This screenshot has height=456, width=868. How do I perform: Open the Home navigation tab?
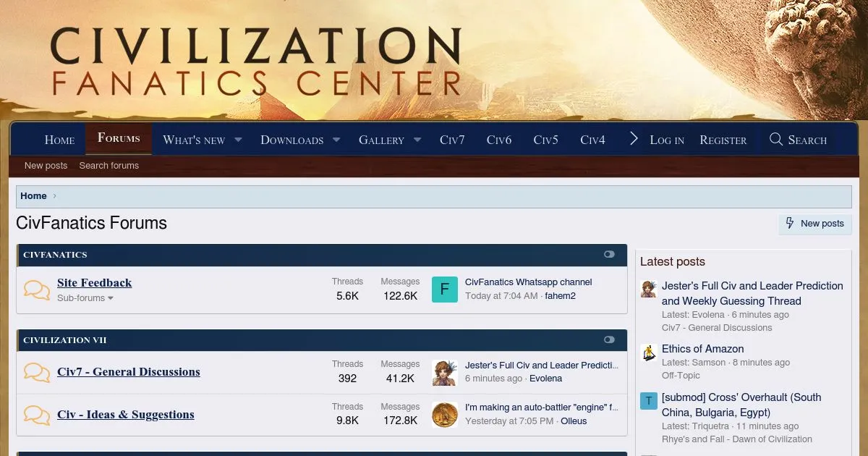[x=59, y=140]
